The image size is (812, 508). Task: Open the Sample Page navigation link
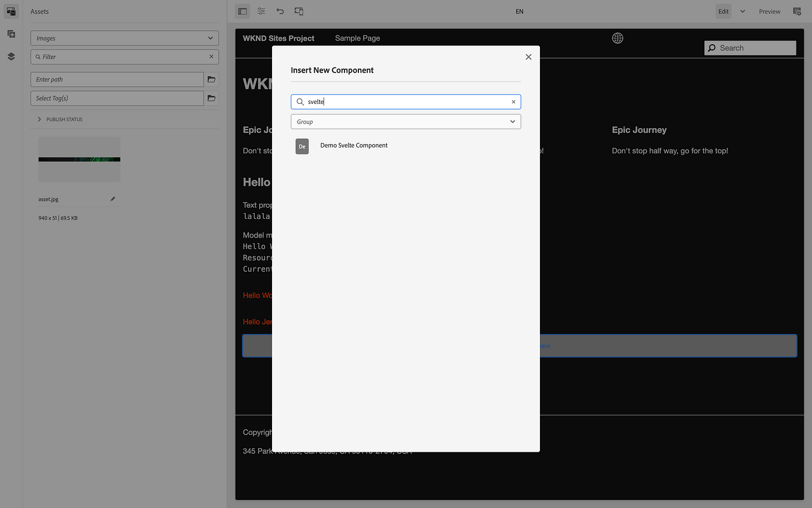pos(357,38)
